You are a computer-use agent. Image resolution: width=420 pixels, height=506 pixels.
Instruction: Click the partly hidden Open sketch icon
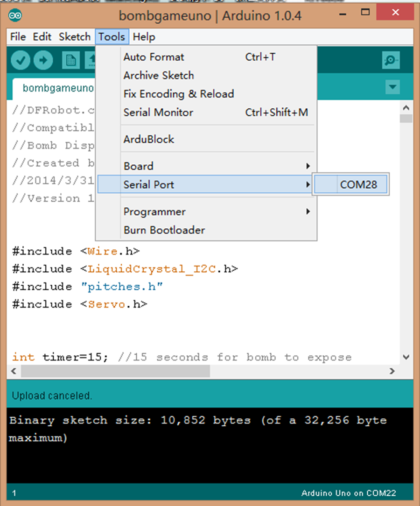coord(91,60)
